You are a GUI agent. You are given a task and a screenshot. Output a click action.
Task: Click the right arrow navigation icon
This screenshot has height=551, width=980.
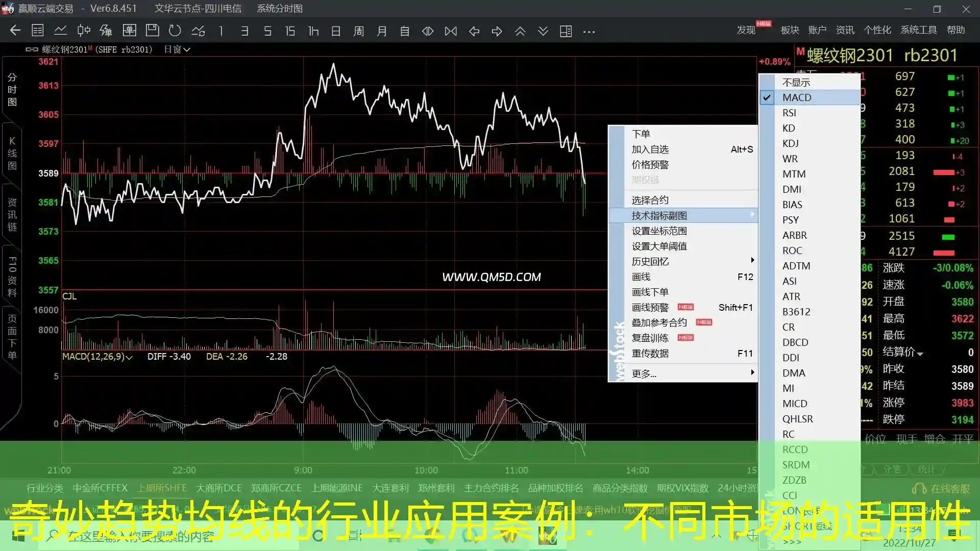(x=497, y=31)
